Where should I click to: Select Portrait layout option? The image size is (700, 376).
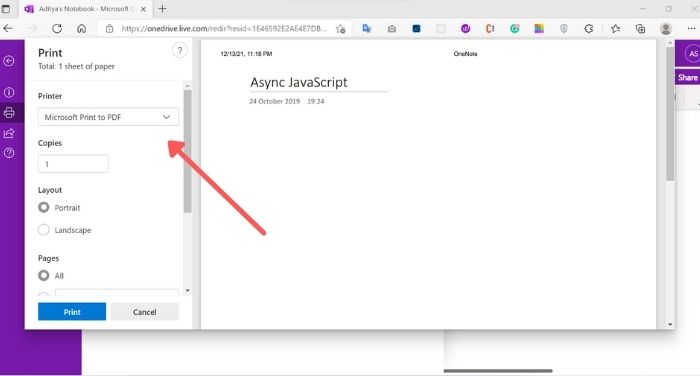tap(44, 207)
